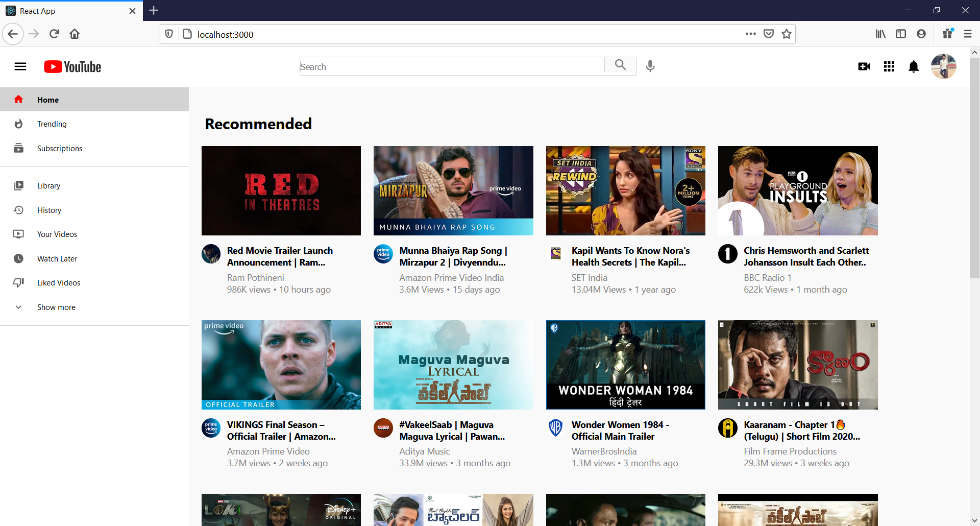
Task: Click the Ram Pothineni channel avatar
Action: pos(211,253)
